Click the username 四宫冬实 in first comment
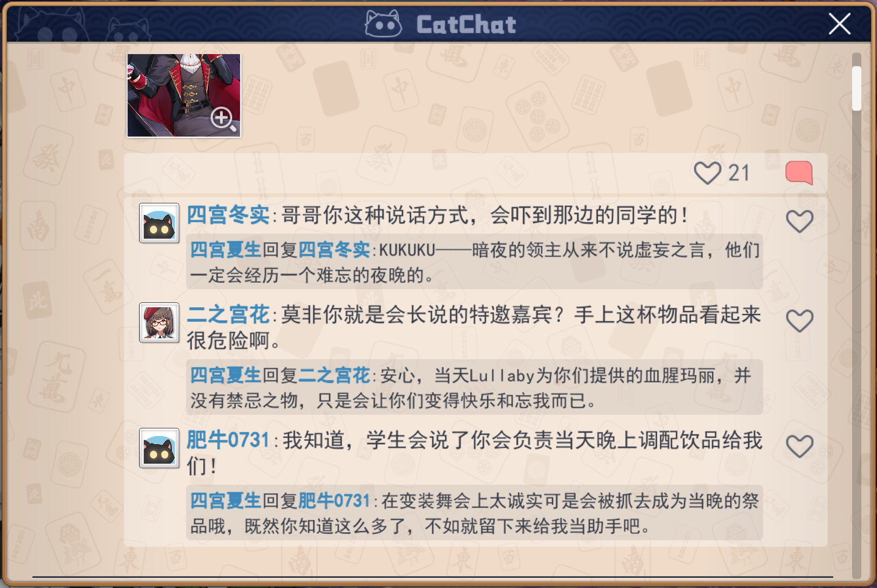Image resolution: width=877 pixels, height=588 pixels. [x=228, y=215]
